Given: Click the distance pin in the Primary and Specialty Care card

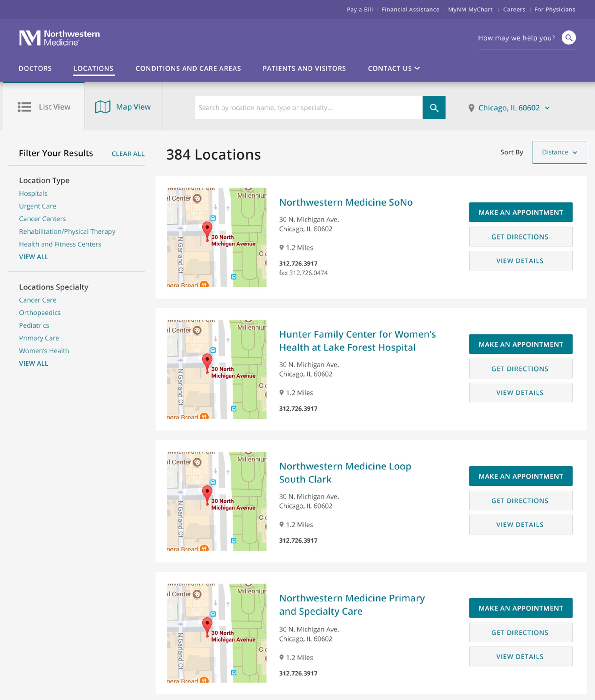Looking at the screenshot, I should click(x=281, y=657).
